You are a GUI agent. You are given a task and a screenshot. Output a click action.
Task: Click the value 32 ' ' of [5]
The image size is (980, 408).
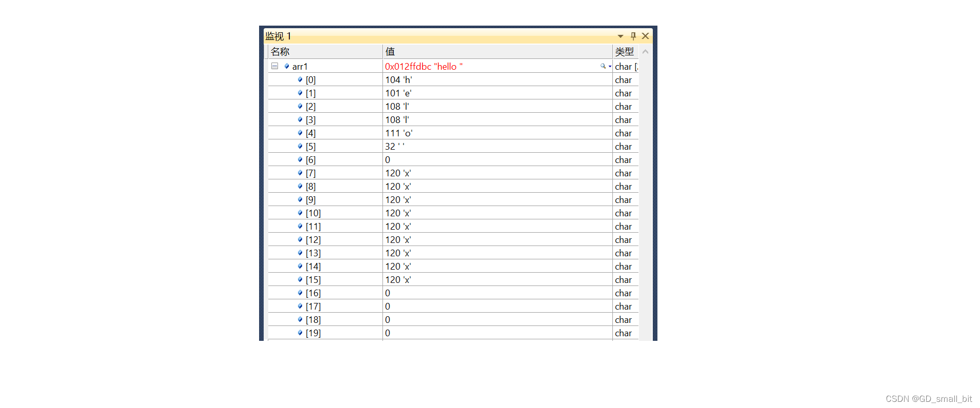click(395, 147)
